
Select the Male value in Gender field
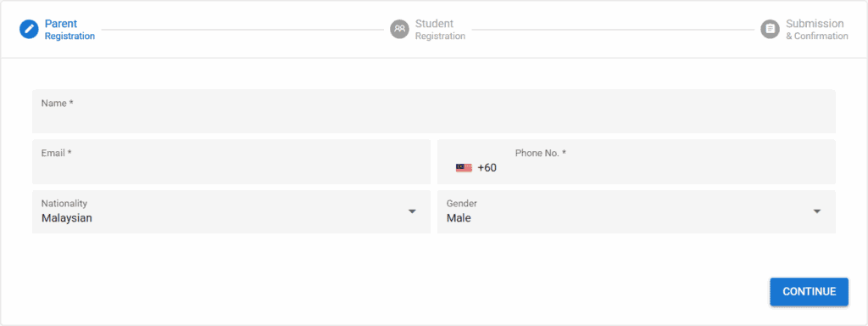[x=459, y=218]
